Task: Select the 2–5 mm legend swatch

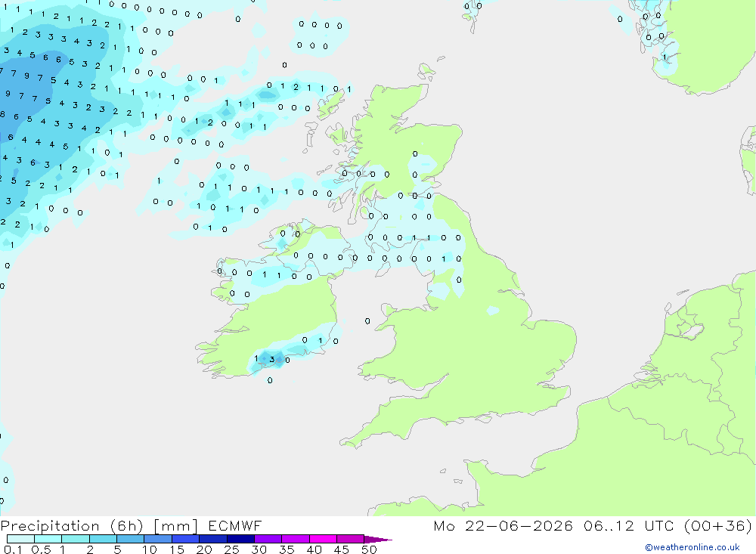Action: click(103, 539)
